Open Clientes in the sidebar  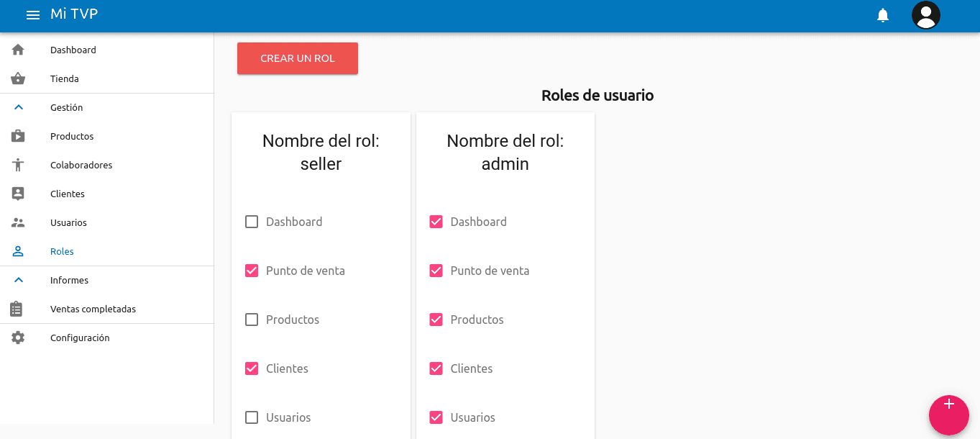pyautogui.click(x=106, y=194)
